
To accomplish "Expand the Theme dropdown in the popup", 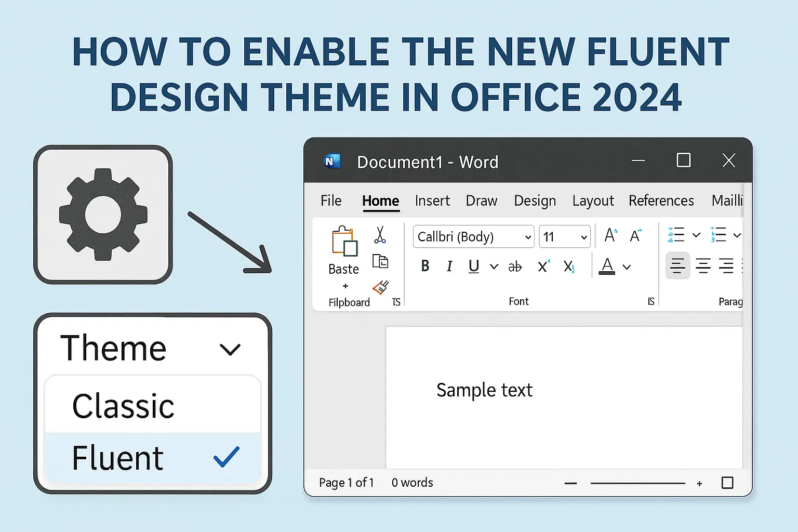I will click(x=230, y=349).
